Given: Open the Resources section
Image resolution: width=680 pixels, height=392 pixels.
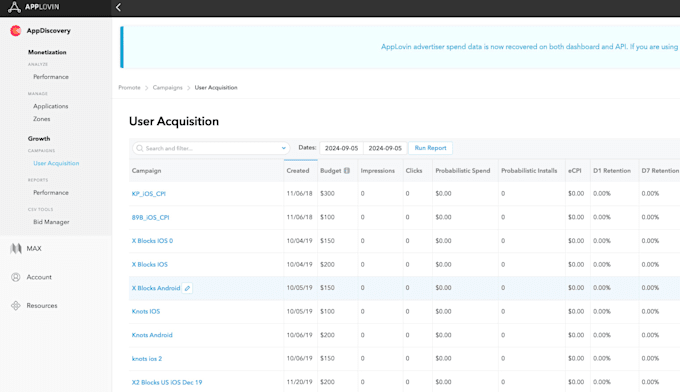Looking at the screenshot, I should [x=42, y=306].
